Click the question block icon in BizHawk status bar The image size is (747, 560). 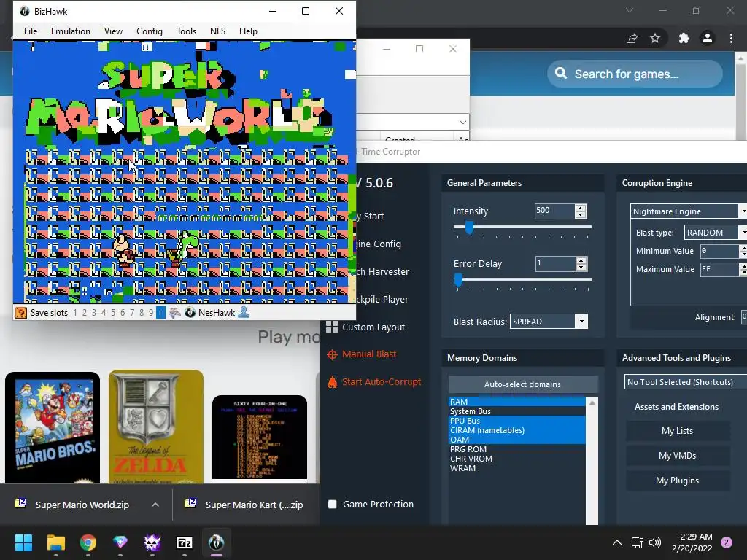point(21,313)
